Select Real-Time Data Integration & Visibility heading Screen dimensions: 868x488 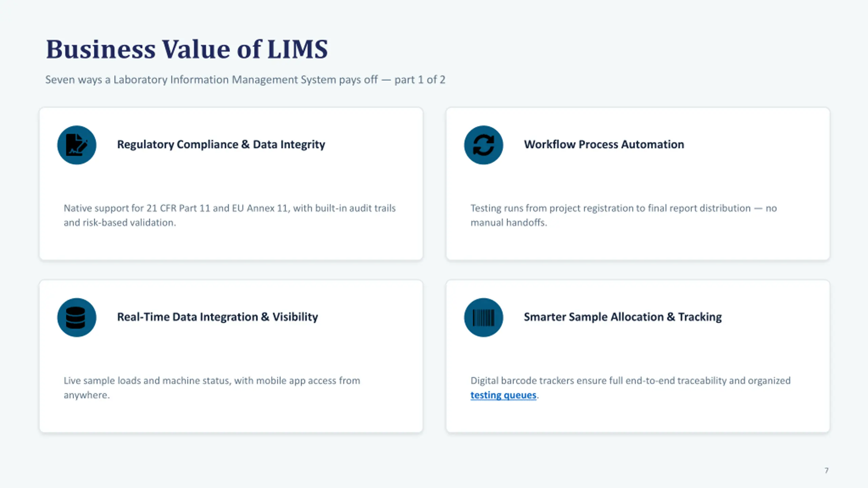tap(217, 317)
